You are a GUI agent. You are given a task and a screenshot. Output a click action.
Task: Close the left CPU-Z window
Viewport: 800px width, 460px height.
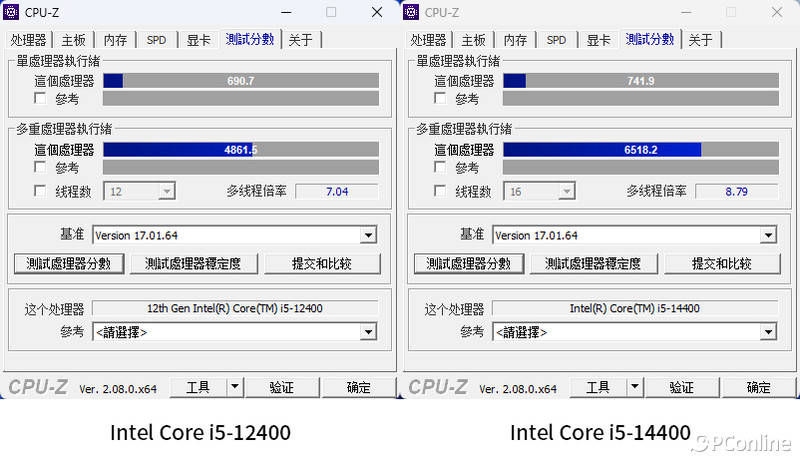click(x=377, y=12)
